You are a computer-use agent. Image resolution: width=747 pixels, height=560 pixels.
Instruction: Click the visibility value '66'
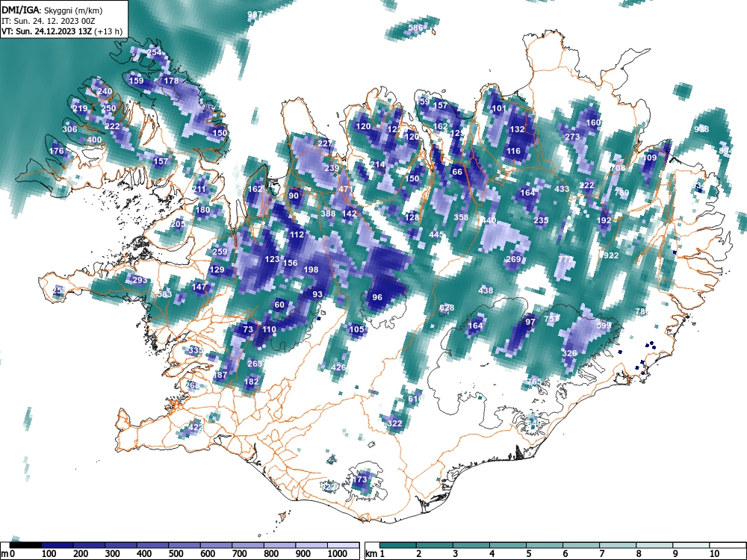coord(457,172)
